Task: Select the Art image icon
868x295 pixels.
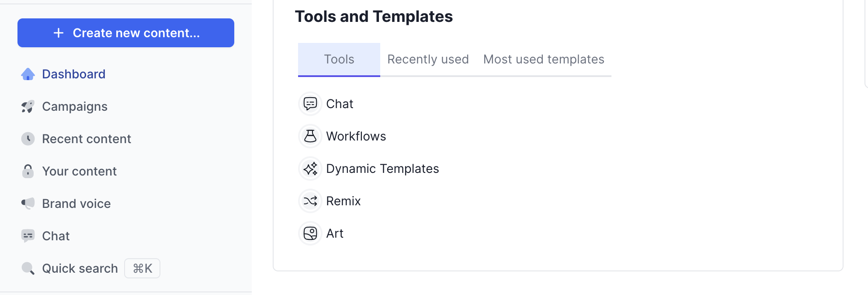Action: coord(310,233)
